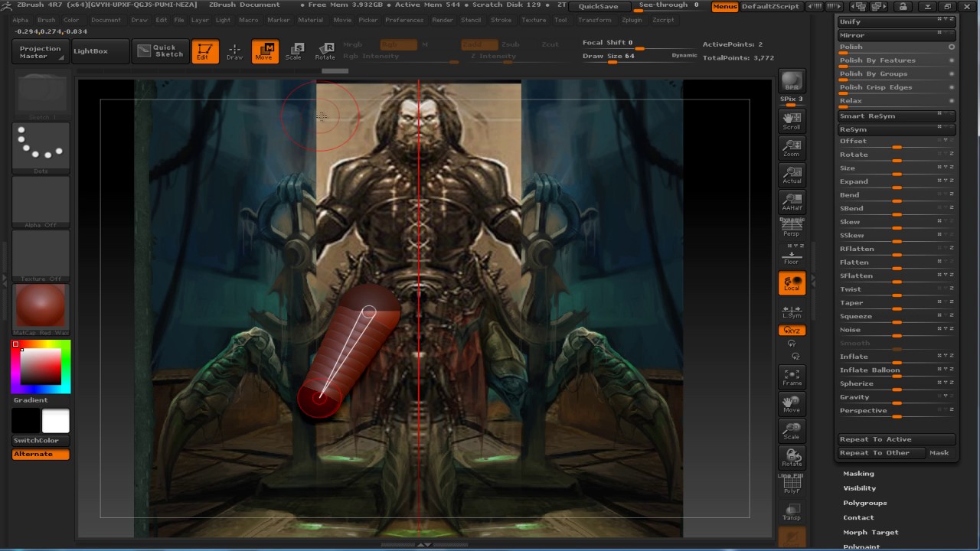Open the Alpha Off picker

point(41,202)
